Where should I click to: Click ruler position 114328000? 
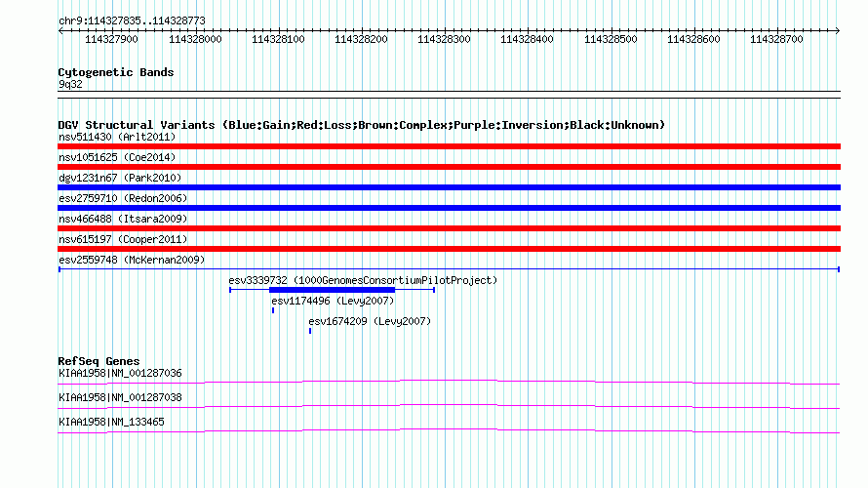195,39
